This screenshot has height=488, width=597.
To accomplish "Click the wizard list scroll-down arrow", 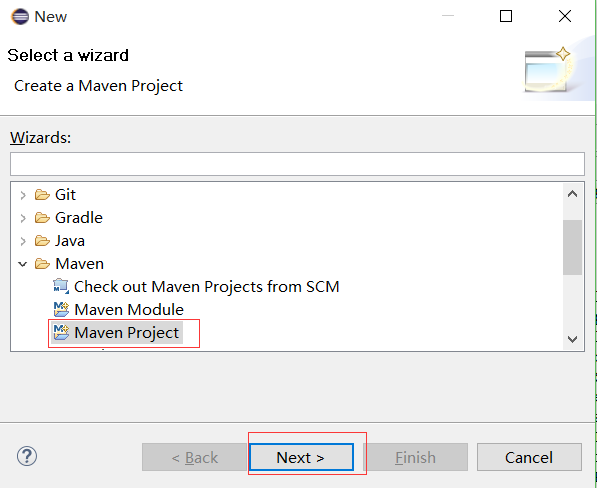I will pos(572,339).
